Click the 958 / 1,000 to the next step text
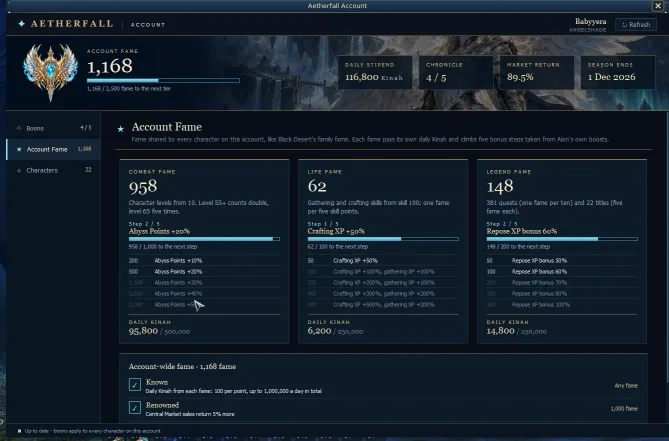The width and height of the screenshot is (669, 441). pyautogui.click(x=163, y=247)
